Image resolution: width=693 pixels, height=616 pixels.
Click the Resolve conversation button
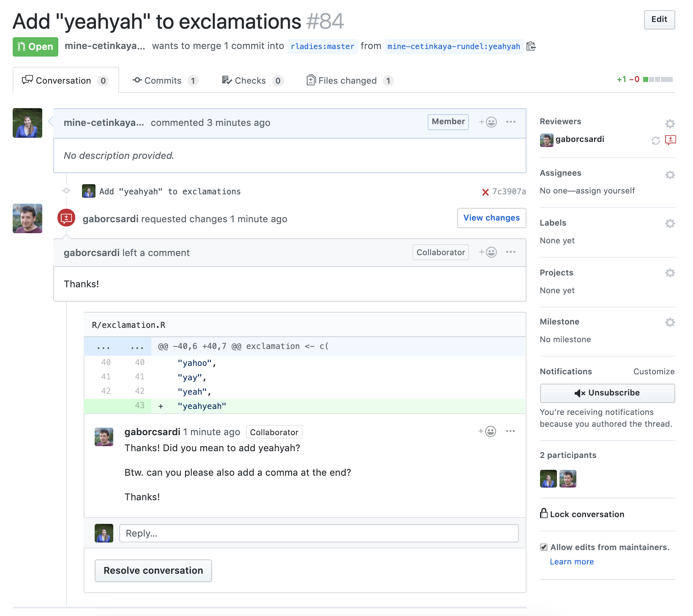pyautogui.click(x=153, y=570)
